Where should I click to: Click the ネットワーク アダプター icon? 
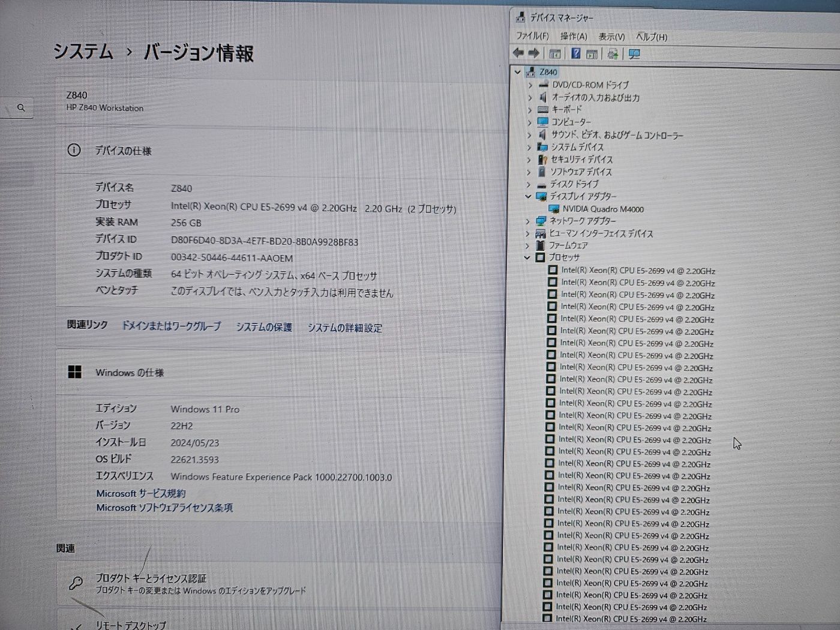[541, 221]
